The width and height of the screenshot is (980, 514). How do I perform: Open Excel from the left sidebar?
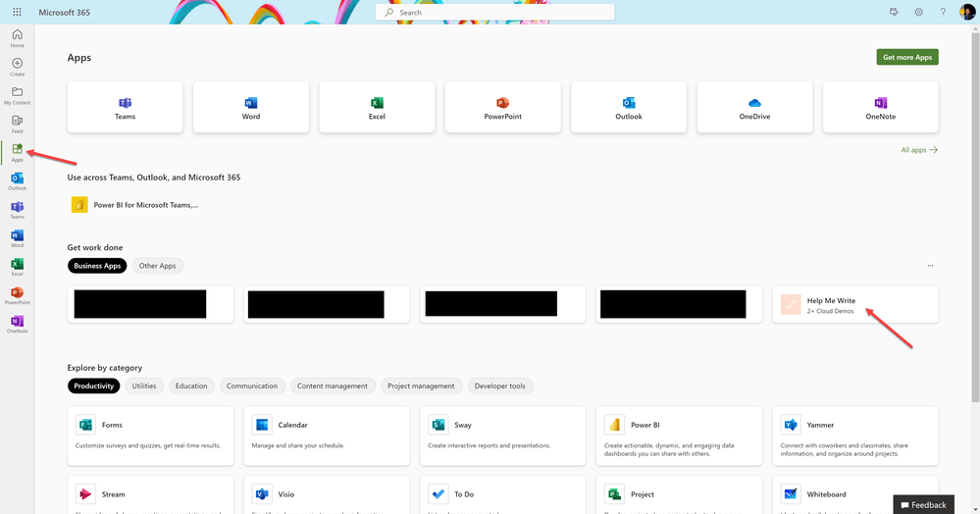click(x=17, y=267)
